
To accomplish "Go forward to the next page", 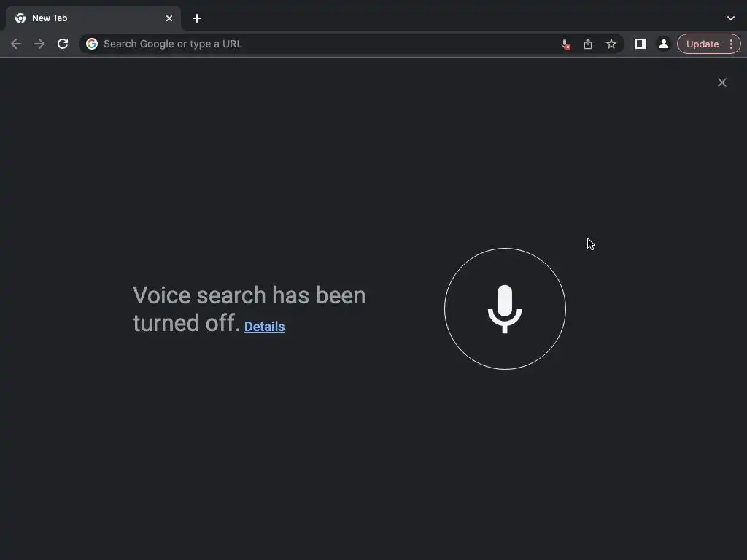I will [39, 44].
